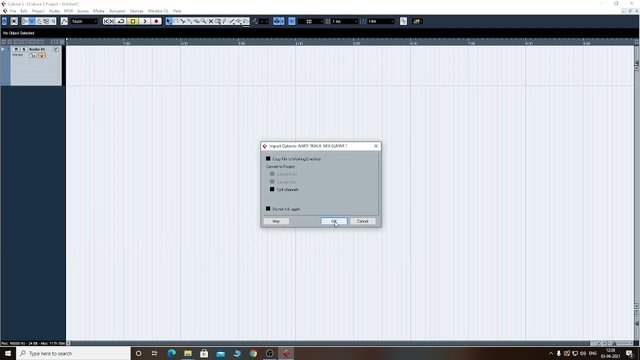Screen dimensions: 640x360
Task: Open Google Chrome from the taskbar
Action: (253, 353)
